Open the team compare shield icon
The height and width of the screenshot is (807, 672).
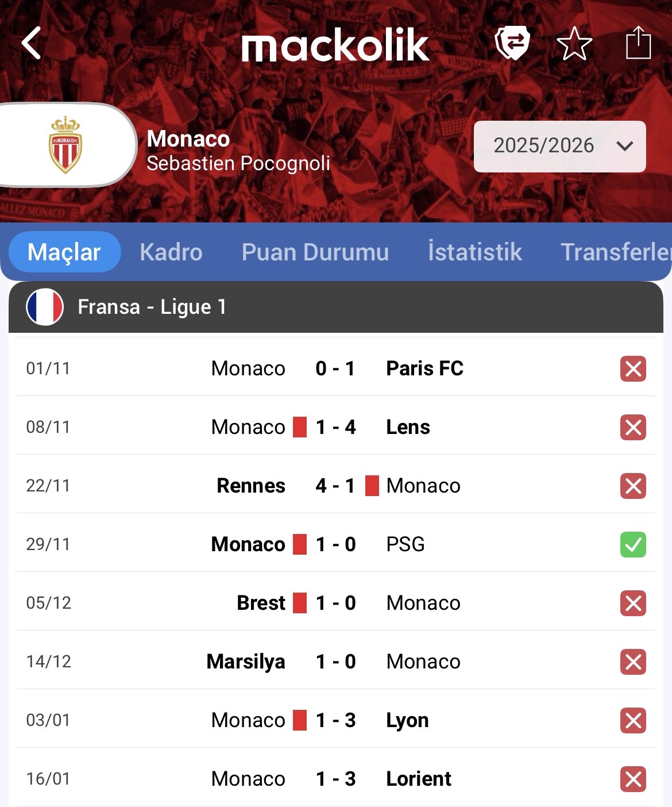point(512,43)
